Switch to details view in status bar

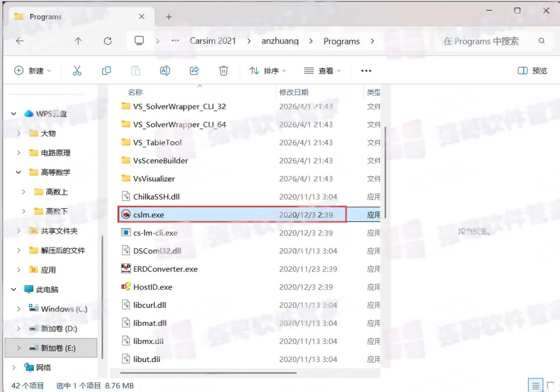[536, 386]
